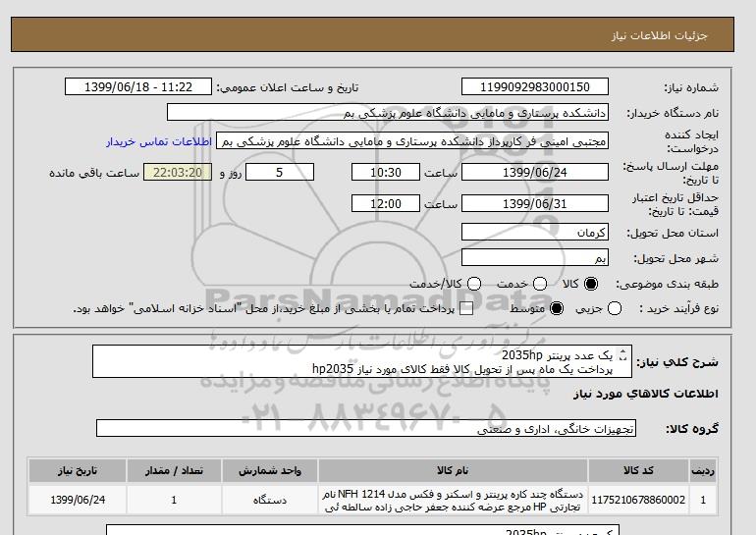
Task: Click the واحد شمارش column header
Action: 270,471
